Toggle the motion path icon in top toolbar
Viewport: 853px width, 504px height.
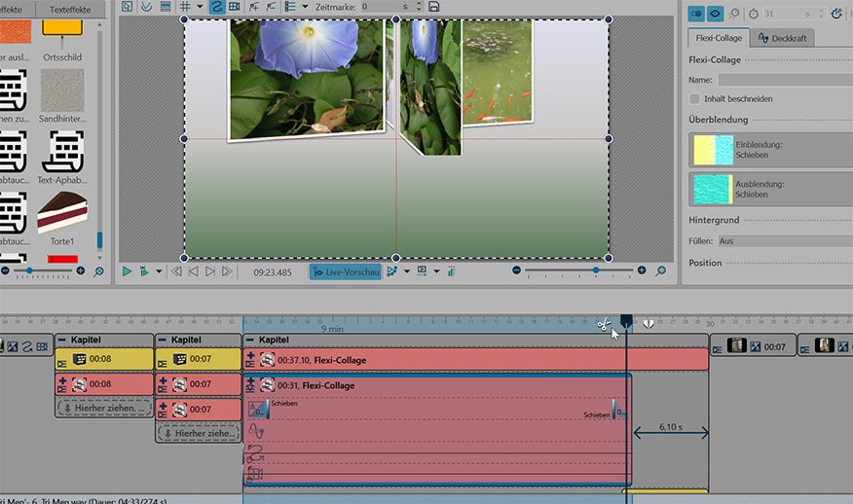[217, 6]
